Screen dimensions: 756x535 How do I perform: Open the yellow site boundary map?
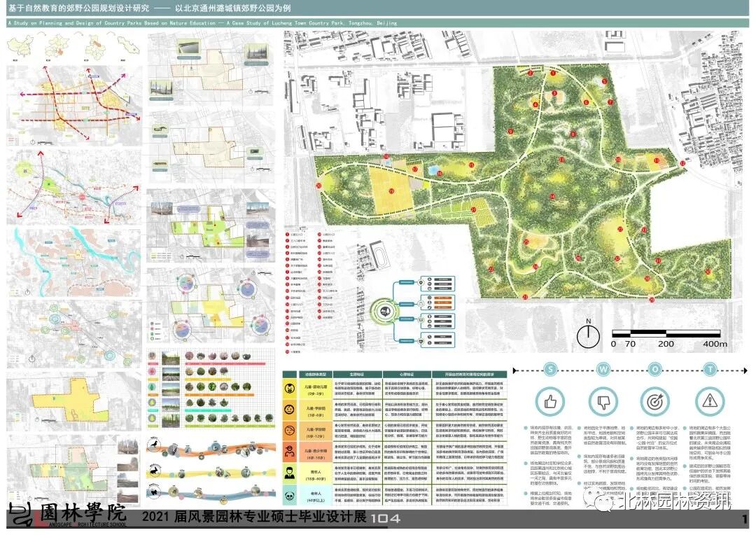click(74, 402)
